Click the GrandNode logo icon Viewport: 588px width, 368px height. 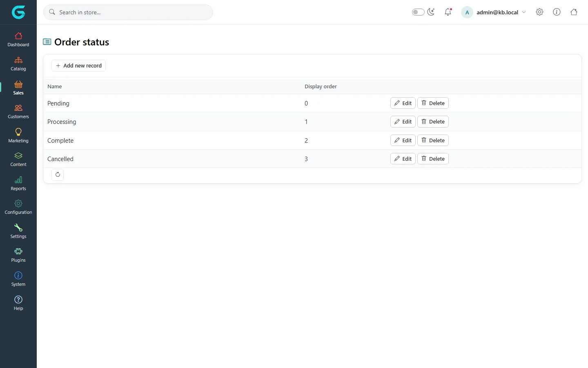pyautogui.click(x=18, y=12)
